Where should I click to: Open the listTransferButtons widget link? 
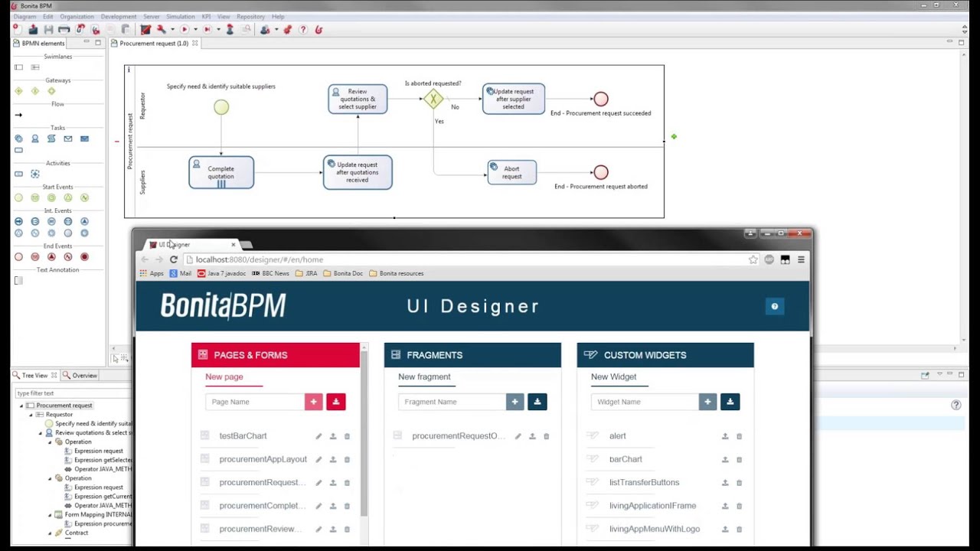pyautogui.click(x=644, y=483)
